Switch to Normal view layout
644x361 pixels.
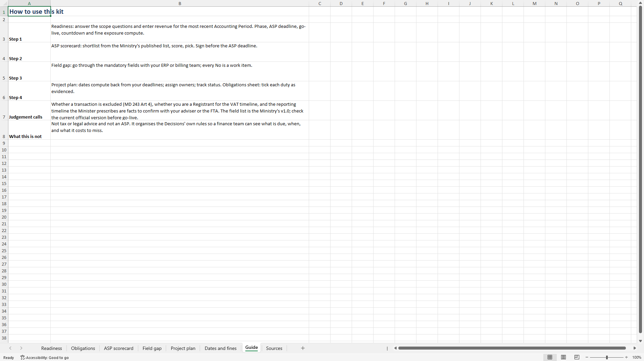tap(550, 357)
